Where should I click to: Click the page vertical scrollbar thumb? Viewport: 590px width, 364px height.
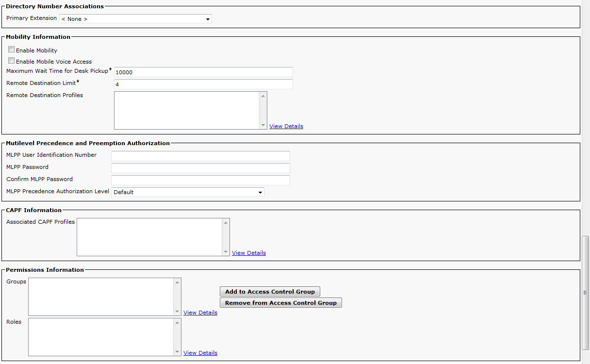click(585, 292)
